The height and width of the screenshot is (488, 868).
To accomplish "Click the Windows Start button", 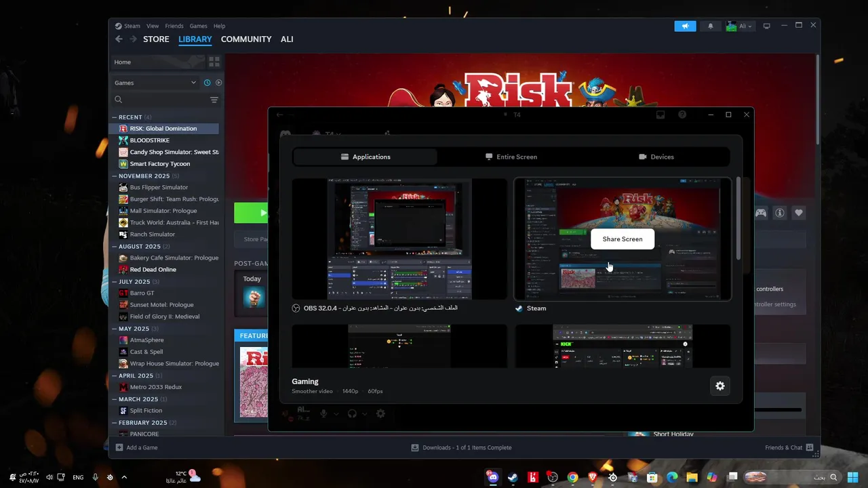I will tap(853, 477).
